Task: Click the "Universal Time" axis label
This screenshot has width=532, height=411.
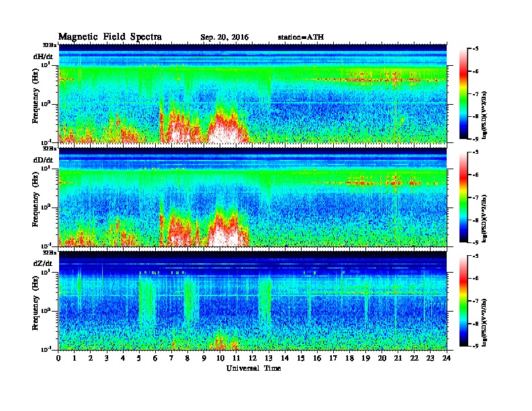Action: (x=253, y=368)
